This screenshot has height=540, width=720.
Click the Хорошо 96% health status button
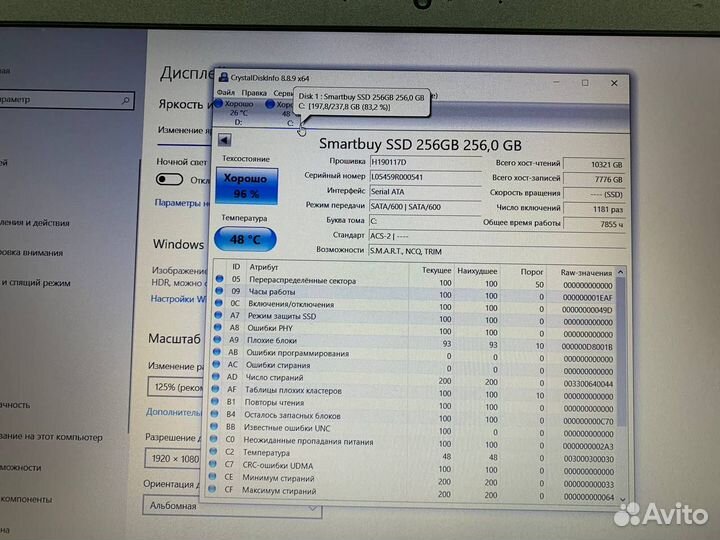click(247, 186)
